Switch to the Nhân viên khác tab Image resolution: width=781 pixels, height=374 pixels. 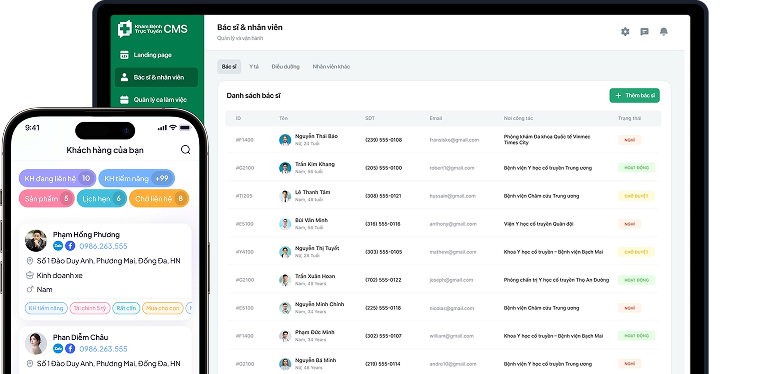coord(331,67)
